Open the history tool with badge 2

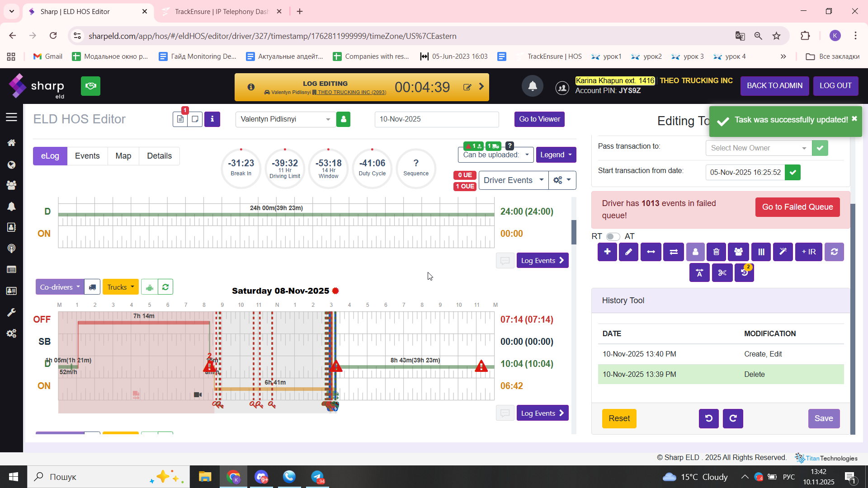pos(744,273)
